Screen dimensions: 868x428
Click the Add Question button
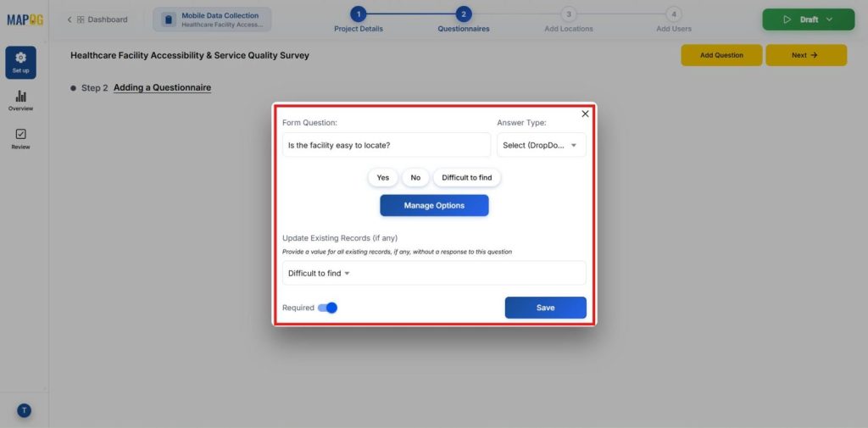tap(721, 55)
